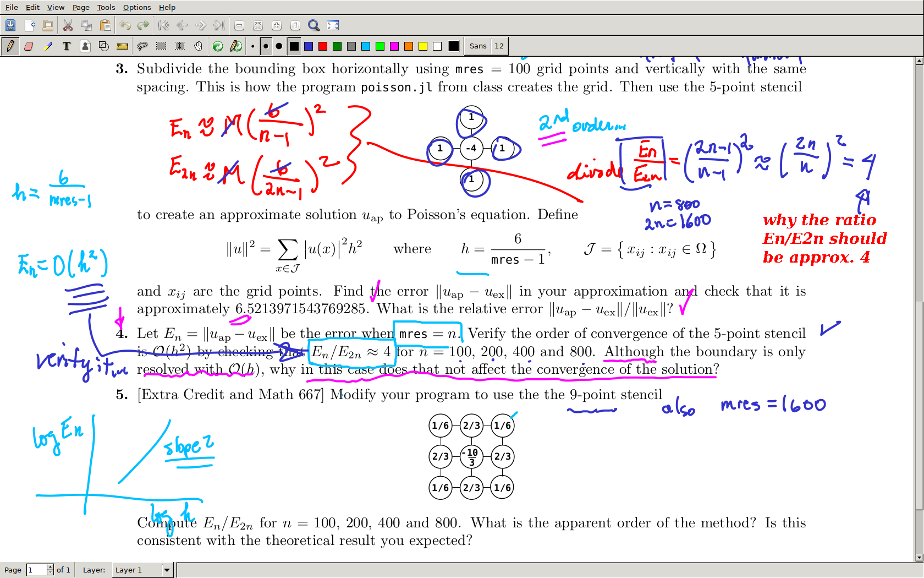Open the Tools menu

pyautogui.click(x=106, y=7)
